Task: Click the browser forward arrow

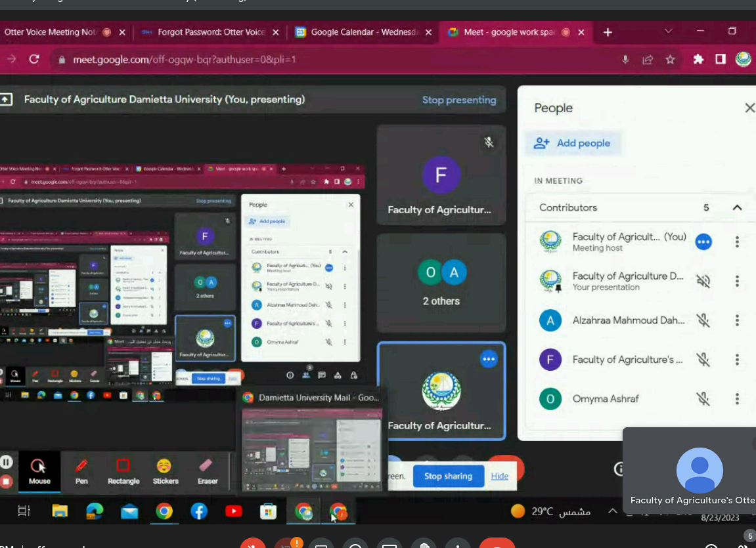Action: click(11, 59)
